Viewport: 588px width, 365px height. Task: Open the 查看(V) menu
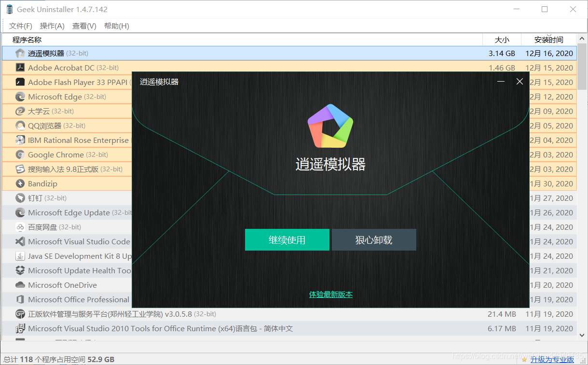coord(84,26)
